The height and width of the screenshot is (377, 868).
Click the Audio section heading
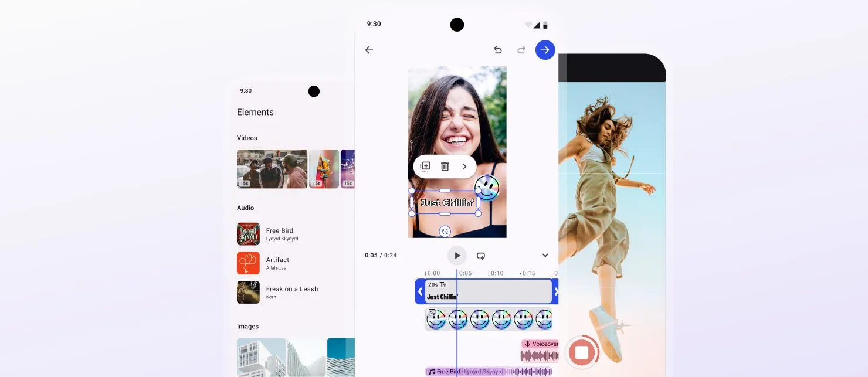pyautogui.click(x=245, y=208)
